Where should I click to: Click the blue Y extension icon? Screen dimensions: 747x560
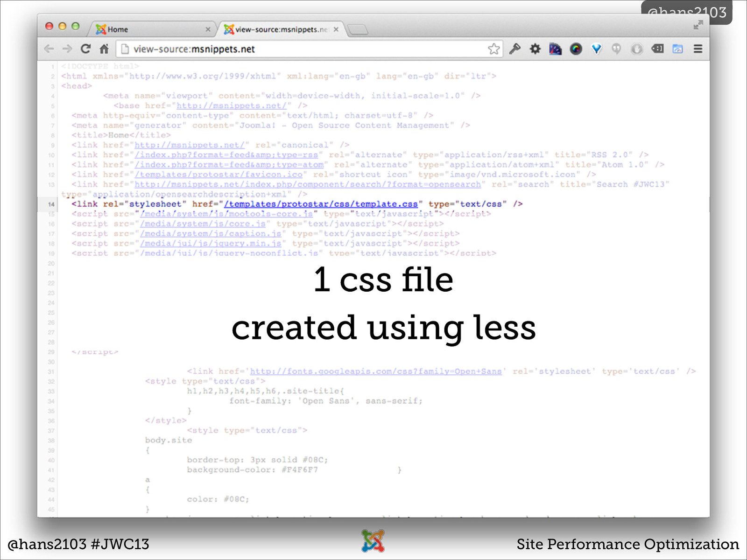pos(596,49)
